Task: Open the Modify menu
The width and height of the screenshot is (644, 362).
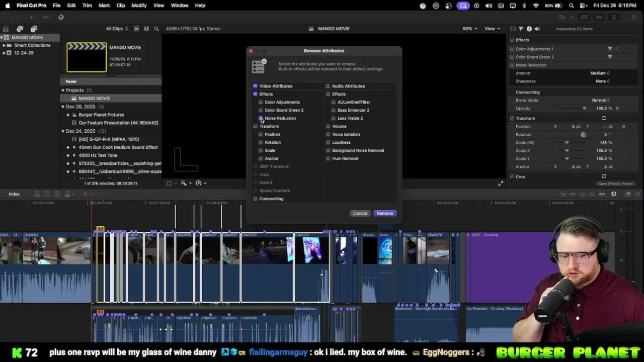Action: coord(139,6)
